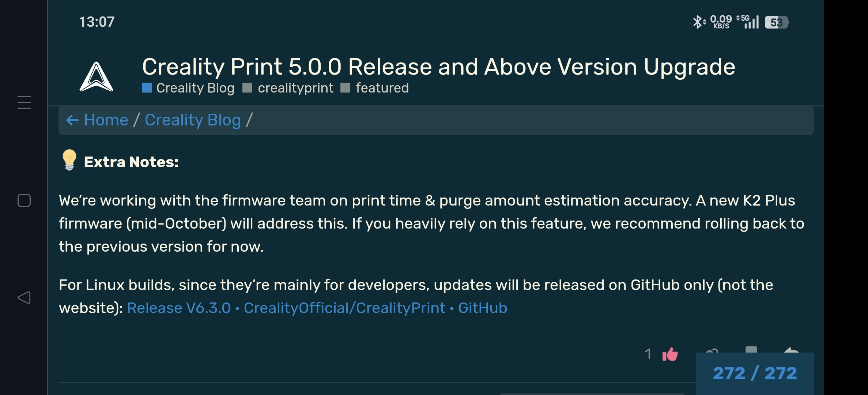Select the featured tag
Image resolution: width=868 pixels, height=395 pixels.
click(382, 88)
